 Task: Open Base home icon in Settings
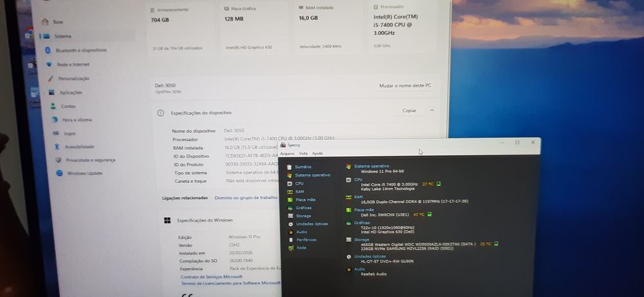coord(45,22)
